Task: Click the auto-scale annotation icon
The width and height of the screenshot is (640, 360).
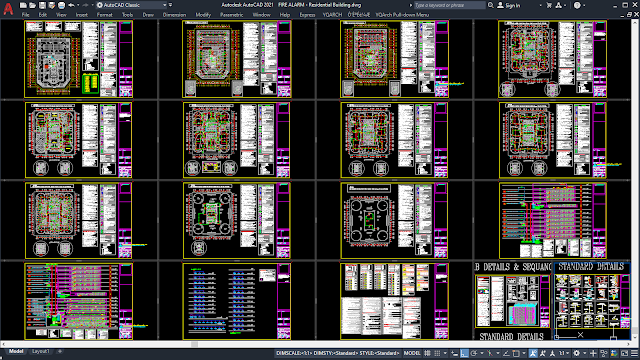Action: click(x=543, y=353)
